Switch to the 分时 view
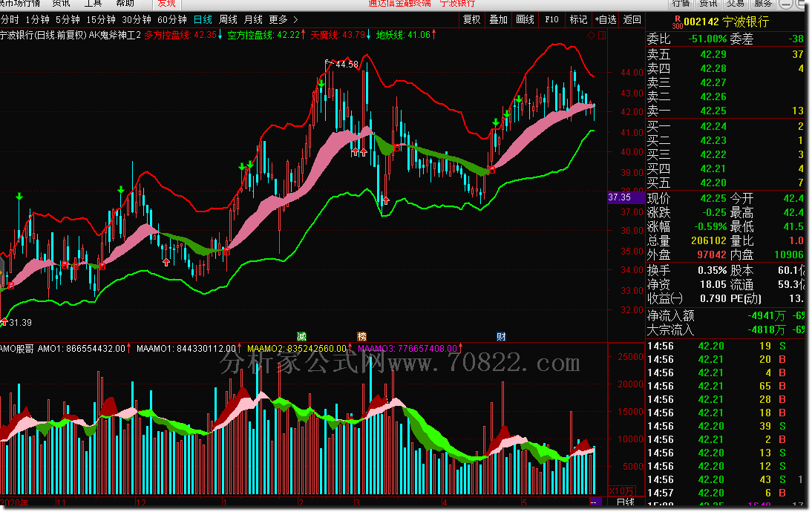The width and height of the screenshot is (812, 512). tap(10, 20)
